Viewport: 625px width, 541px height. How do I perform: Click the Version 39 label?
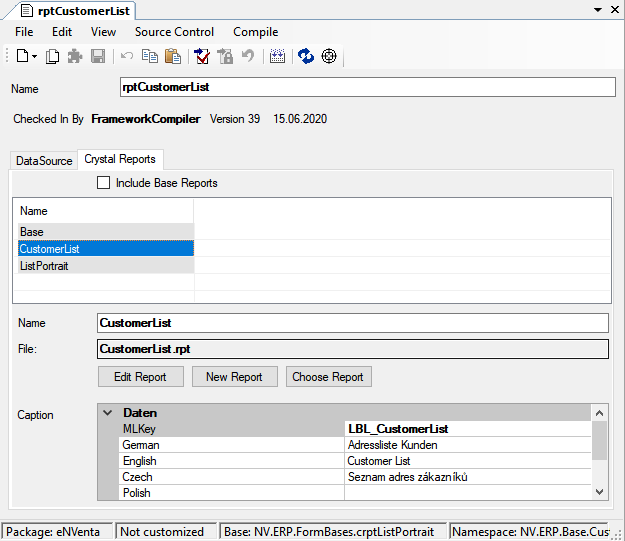pyautogui.click(x=235, y=119)
